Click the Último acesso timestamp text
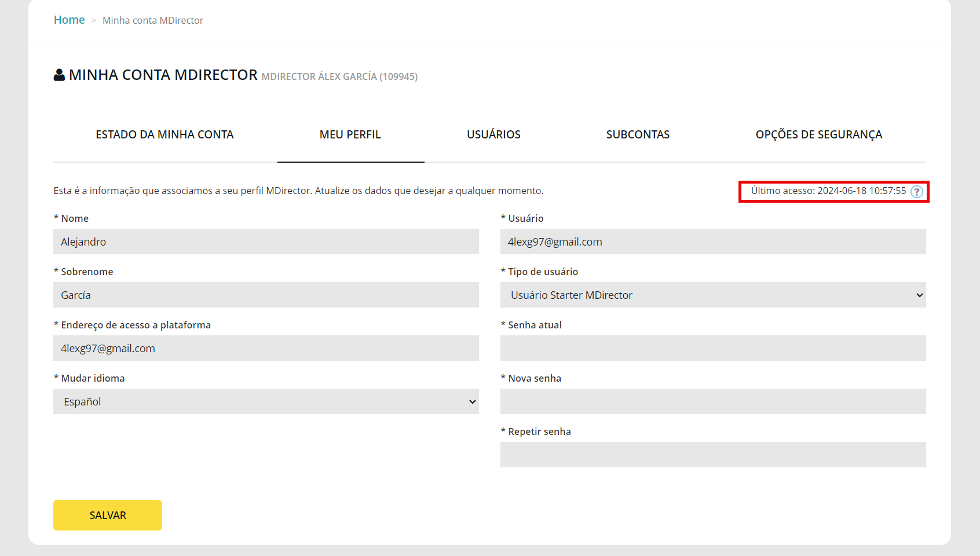The height and width of the screenshot is (556, 980). click(828, 191)
